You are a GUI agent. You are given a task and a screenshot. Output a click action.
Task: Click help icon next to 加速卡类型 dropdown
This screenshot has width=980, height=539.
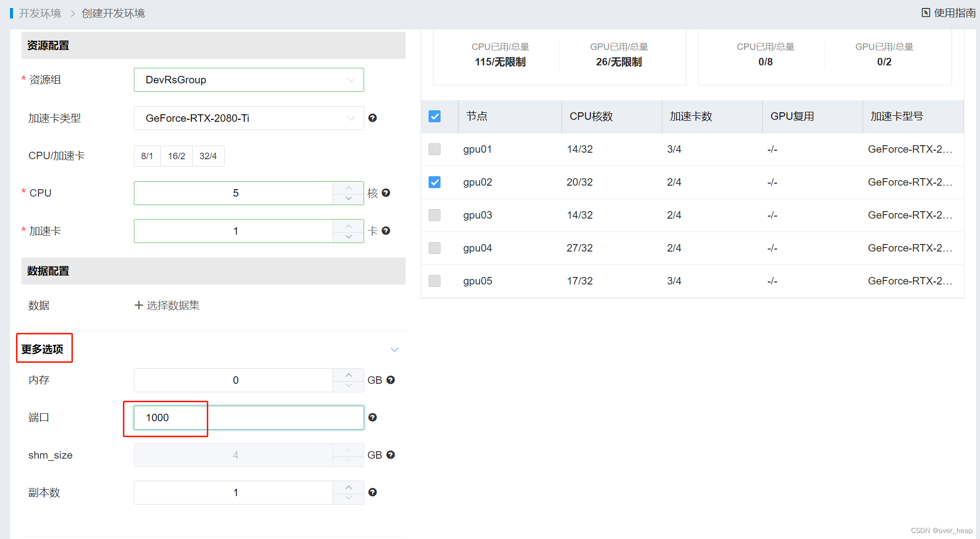click(373, 118)
